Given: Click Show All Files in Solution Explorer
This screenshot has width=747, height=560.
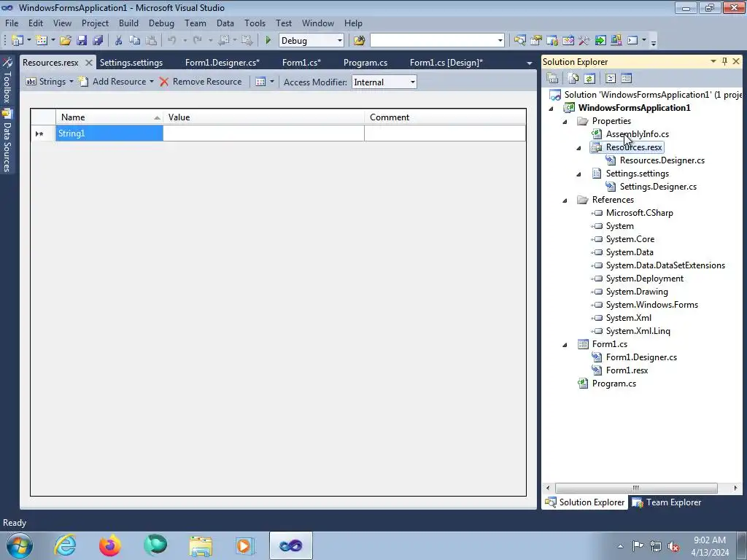Looking at the screenshot, I should (573, 78).
